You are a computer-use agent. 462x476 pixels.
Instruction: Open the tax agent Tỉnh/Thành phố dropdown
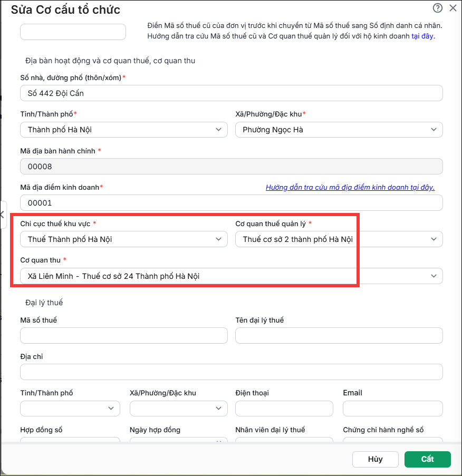pos(70,409)
